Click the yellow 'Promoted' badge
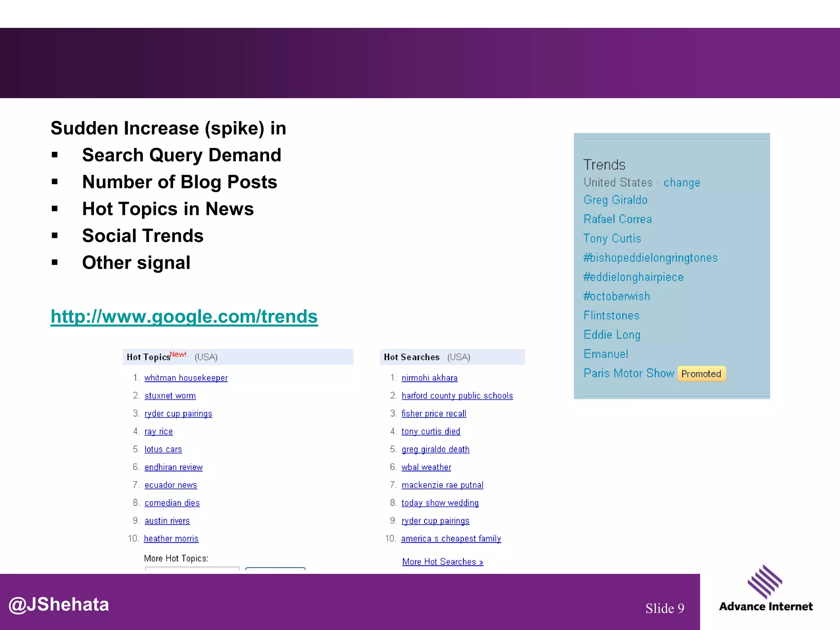 701,374
